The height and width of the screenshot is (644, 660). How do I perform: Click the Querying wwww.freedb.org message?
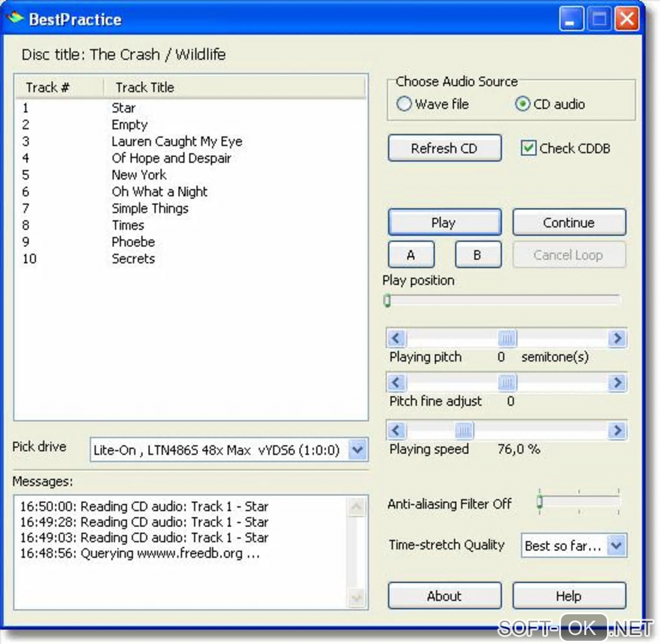point(140,553)
